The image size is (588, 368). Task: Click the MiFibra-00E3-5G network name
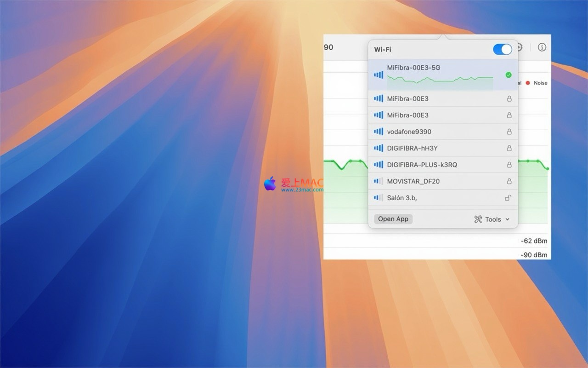tap(413, 68)
